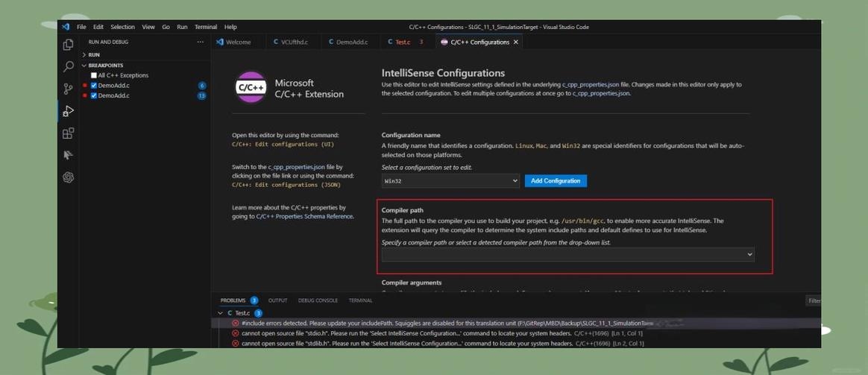Screen dimensions: 868x375
Task: Open the Help menu
Action: click(230, 27)
